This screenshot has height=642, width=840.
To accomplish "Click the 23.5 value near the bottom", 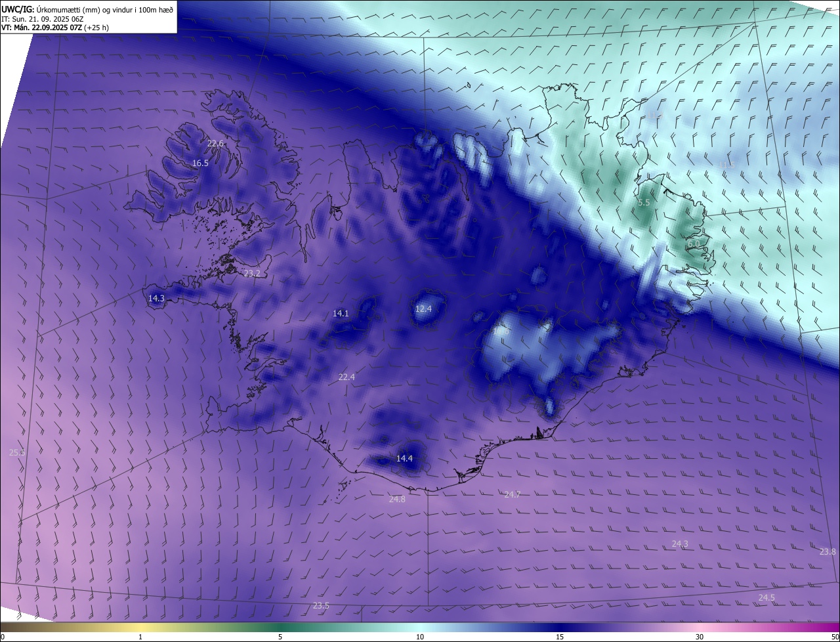I will click(x=321, y=605).
